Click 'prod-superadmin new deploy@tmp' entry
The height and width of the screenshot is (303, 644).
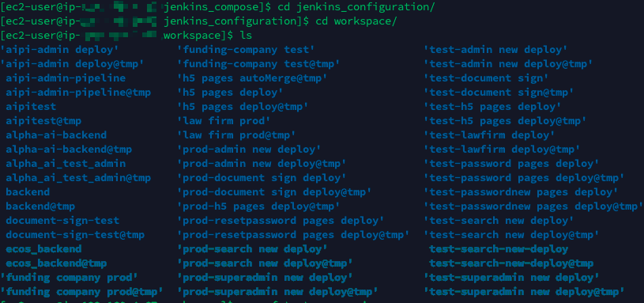(x=277, y=292)
